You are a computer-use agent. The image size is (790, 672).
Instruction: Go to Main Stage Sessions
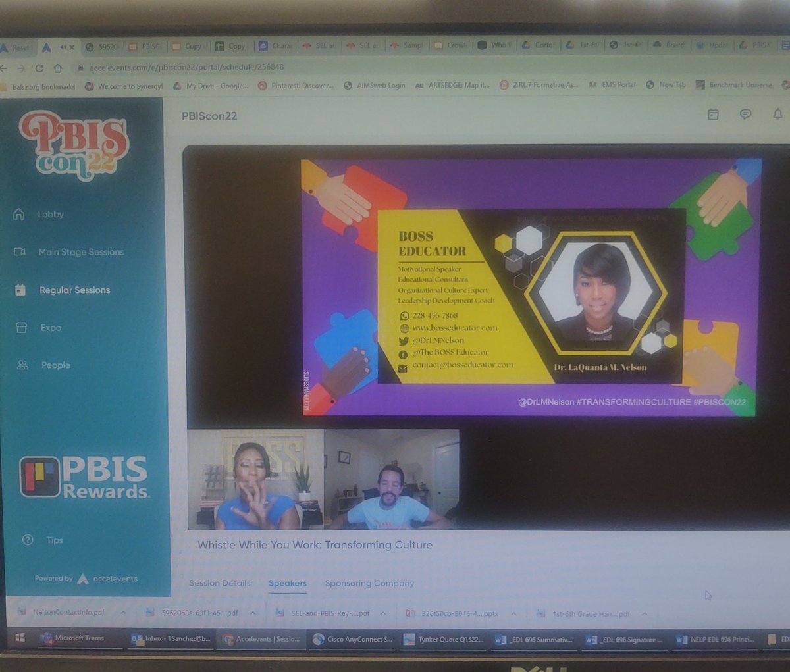click(x=68, y=252)
